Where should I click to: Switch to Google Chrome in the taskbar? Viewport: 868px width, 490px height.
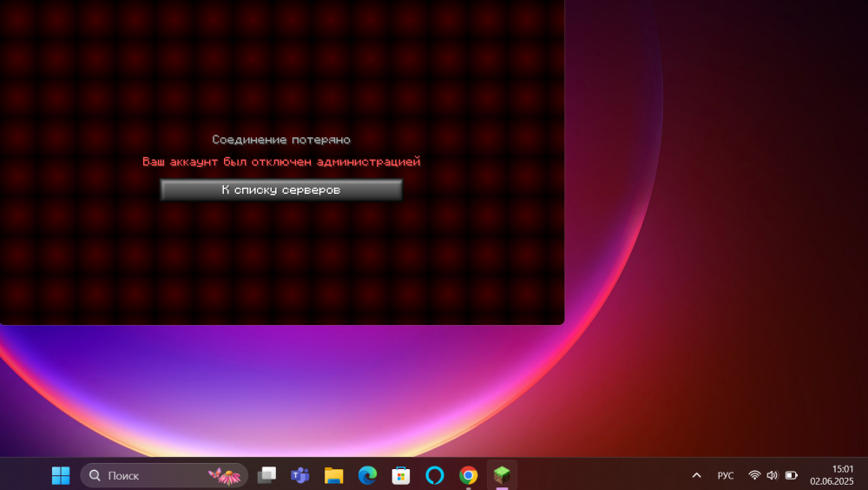pyautogui.click(x=469, y=475)
